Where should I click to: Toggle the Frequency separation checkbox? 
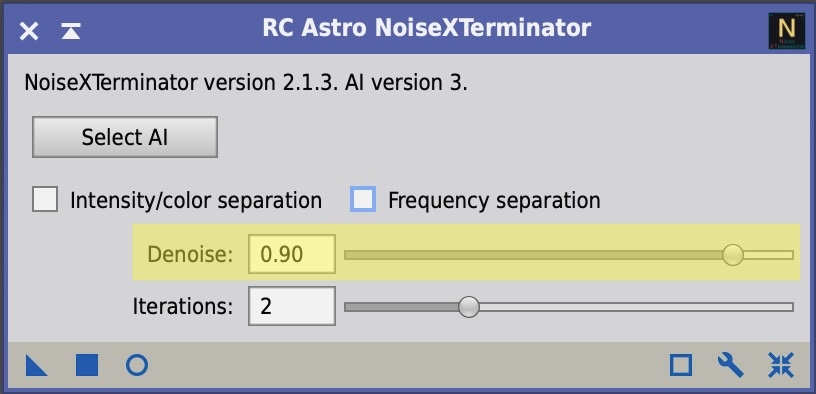[363, 199]
